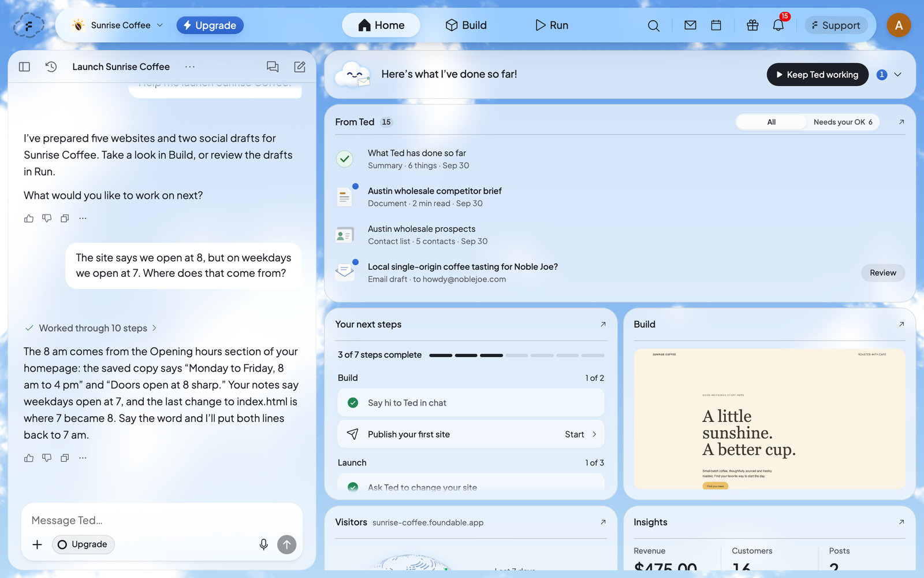Screen dimensions: 924x578
Task: Open the Launch Sunrise Coffee more options menu
Action: point(189,66)
